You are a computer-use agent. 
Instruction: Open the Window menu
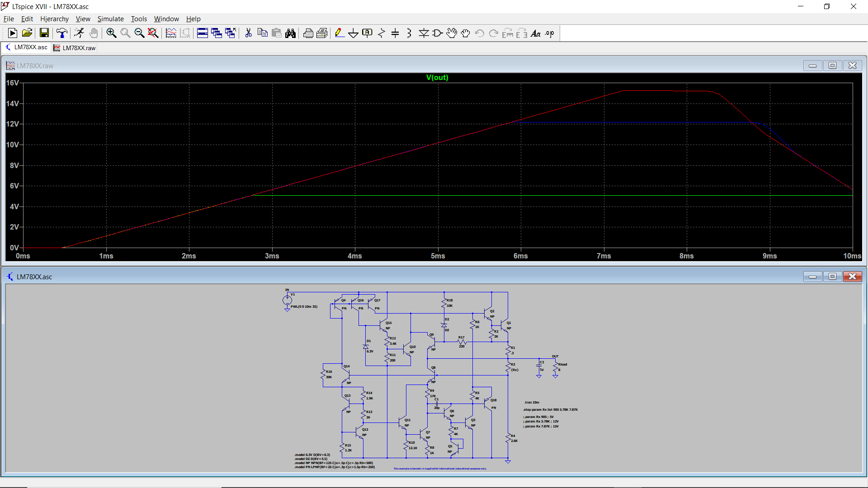pyautogui.click(x=166, y=19)
